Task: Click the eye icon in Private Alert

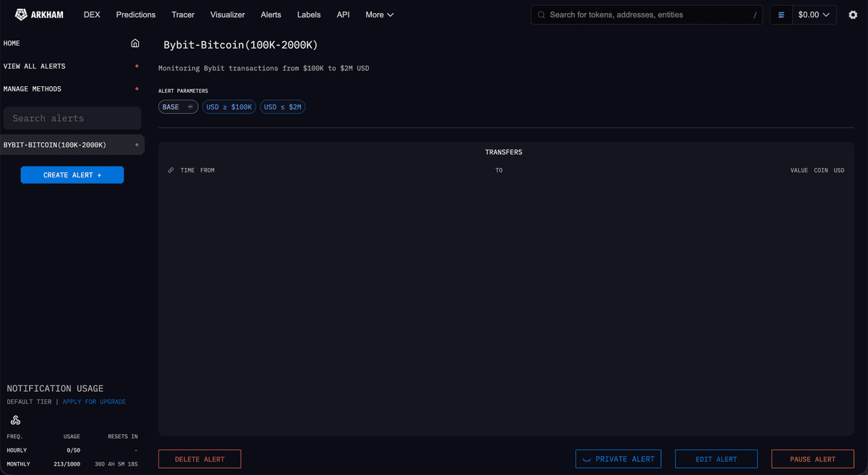Action: click(587, 459)
